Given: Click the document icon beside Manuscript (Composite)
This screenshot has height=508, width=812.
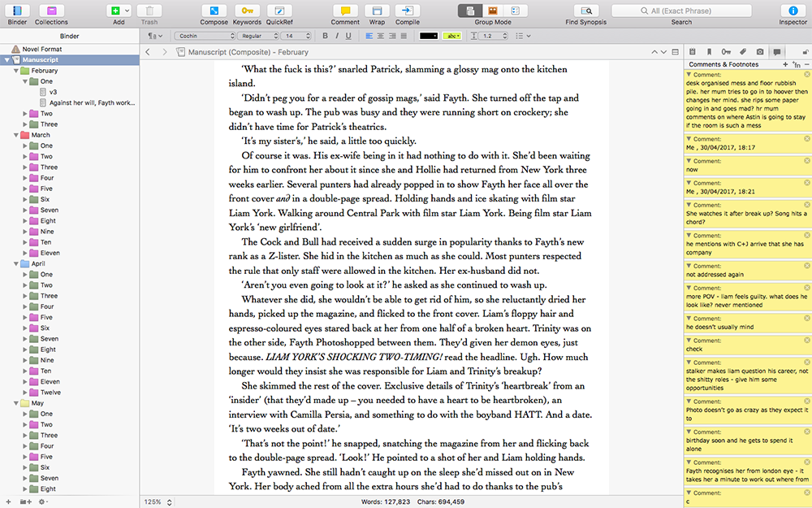Looking at the screenshot, I should pyautogui.click(x=181, y=52).
